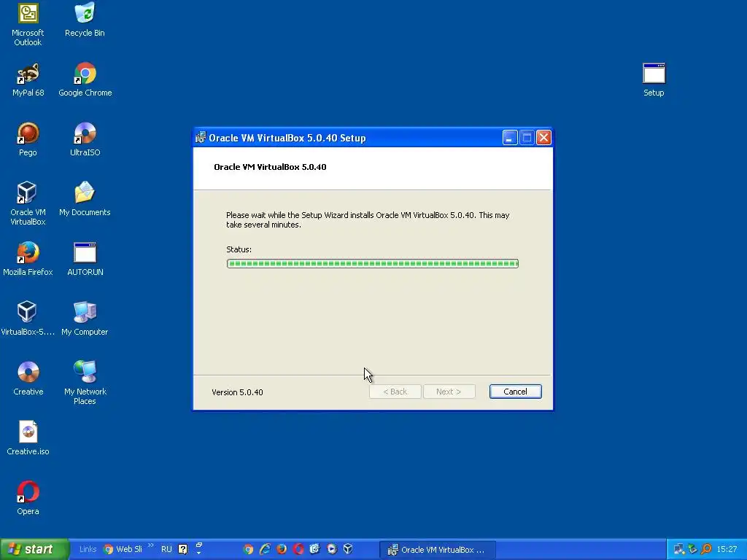Click the green installation progress bar
This screenshot has width=747, height=560.
373,263
